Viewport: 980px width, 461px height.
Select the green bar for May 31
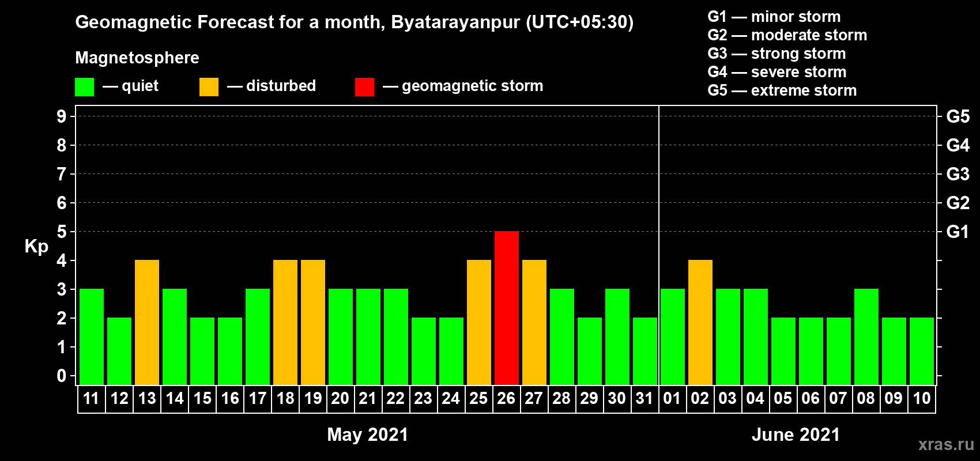coord(645,352)
